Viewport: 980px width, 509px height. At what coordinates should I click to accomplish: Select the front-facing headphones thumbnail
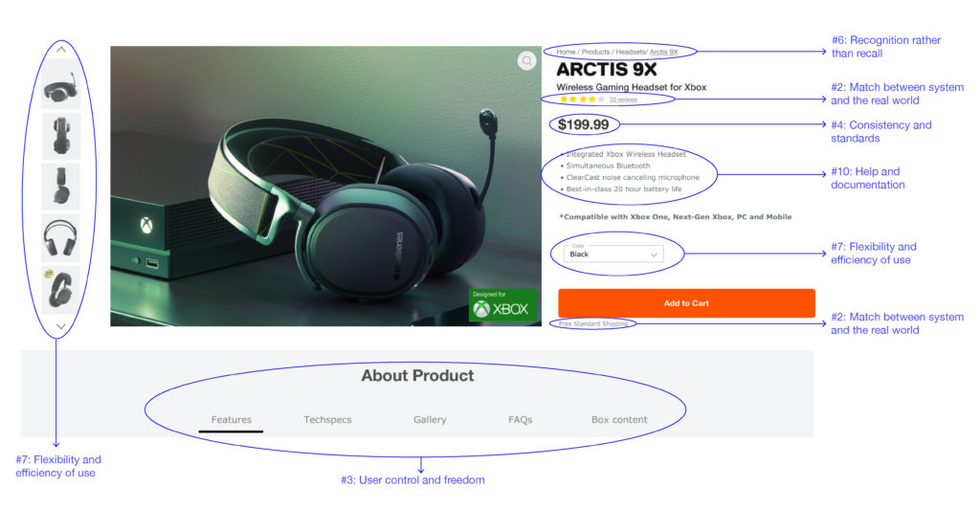point(60,238)
